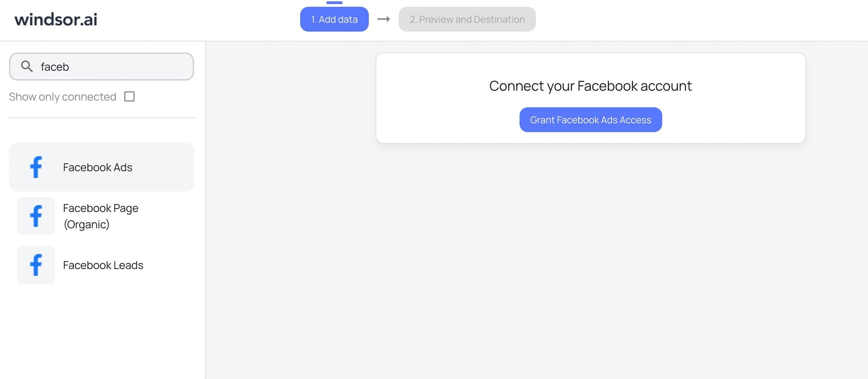Click Grant Facebook Ads Access
This screenshot has height=379, width=868.
[x=591, y=120]
